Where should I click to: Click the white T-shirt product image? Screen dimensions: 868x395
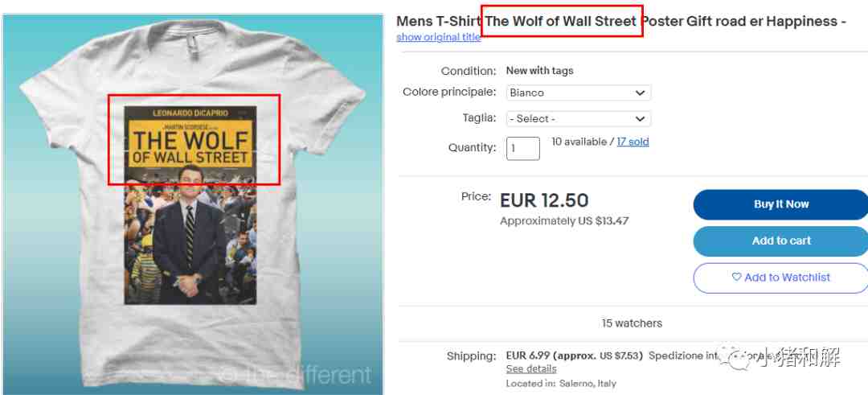coord(193,205)
